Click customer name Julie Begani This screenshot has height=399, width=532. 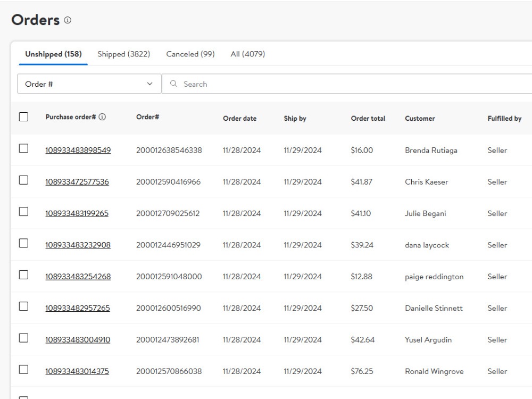[x=426, y=213]
